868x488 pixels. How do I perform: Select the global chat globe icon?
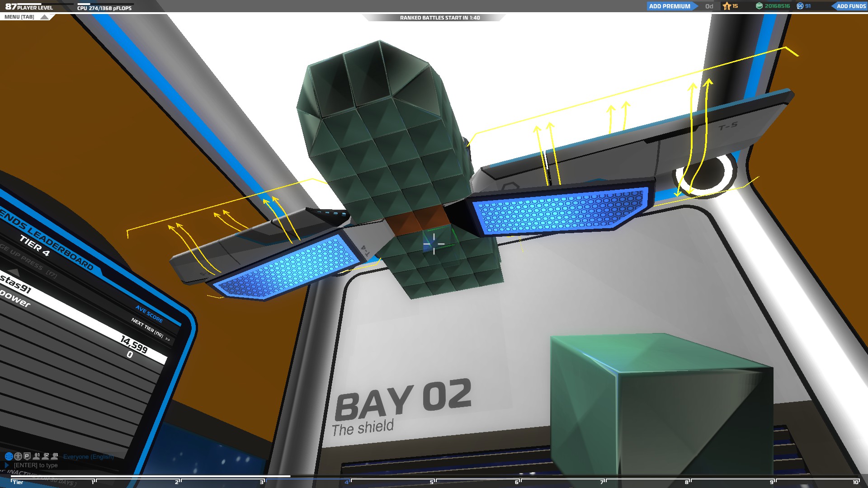tap(9, 456)
